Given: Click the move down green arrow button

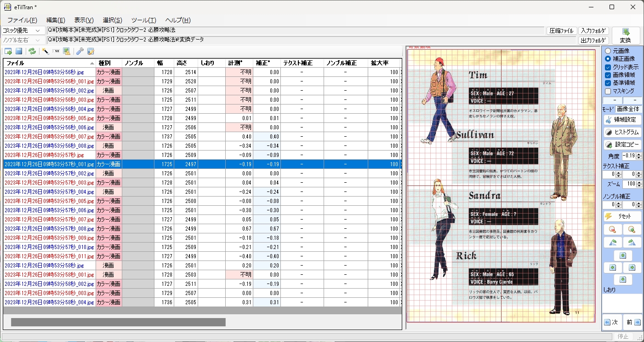Looking at the screenshot, I should pyautogui.click(x=623, y=279).
